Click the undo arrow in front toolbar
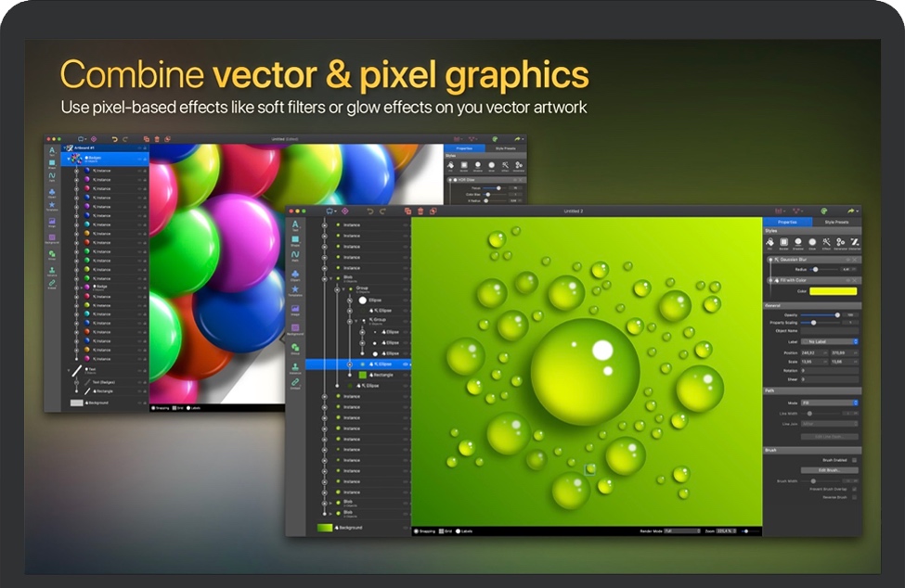Screen dimensions: 905x588 click(368, 211)
